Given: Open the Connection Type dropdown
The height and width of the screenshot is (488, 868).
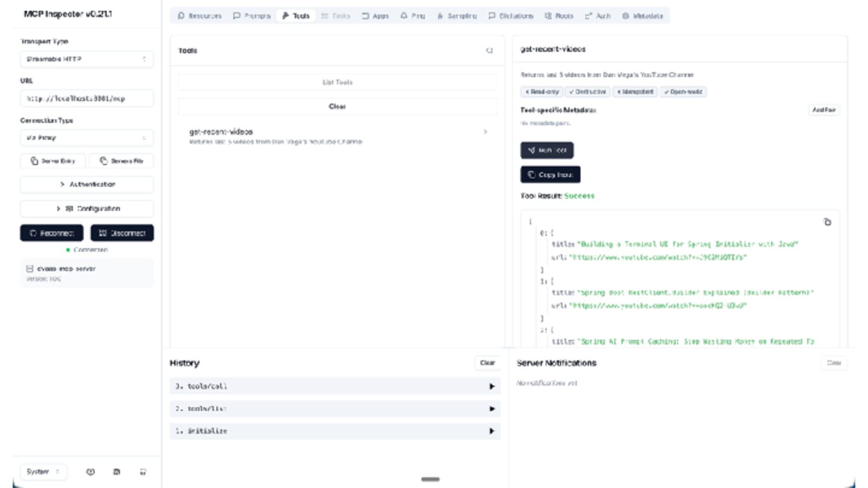Looking at the screenshot, I should 87,137.
